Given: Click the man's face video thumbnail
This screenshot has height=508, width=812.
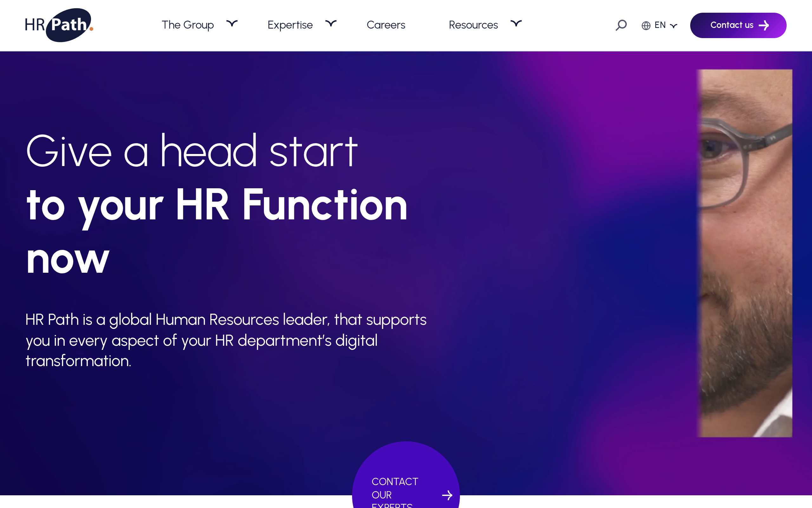Looking at the screenshot, I should click(x=745, y=253).
